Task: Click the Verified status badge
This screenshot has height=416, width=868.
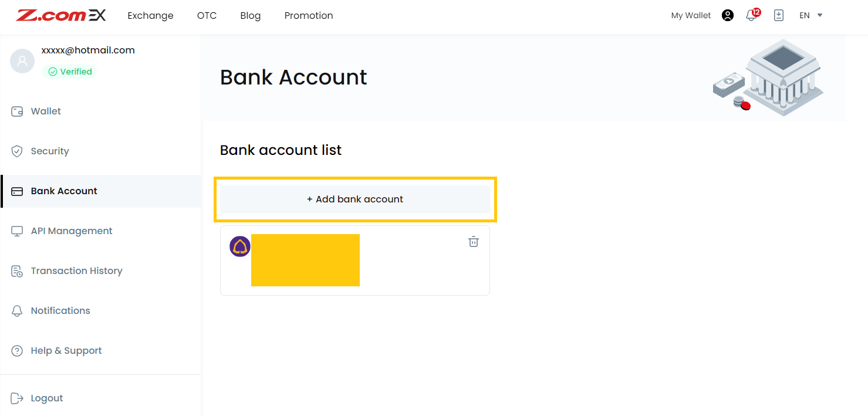Action: (x=69, y=71)
